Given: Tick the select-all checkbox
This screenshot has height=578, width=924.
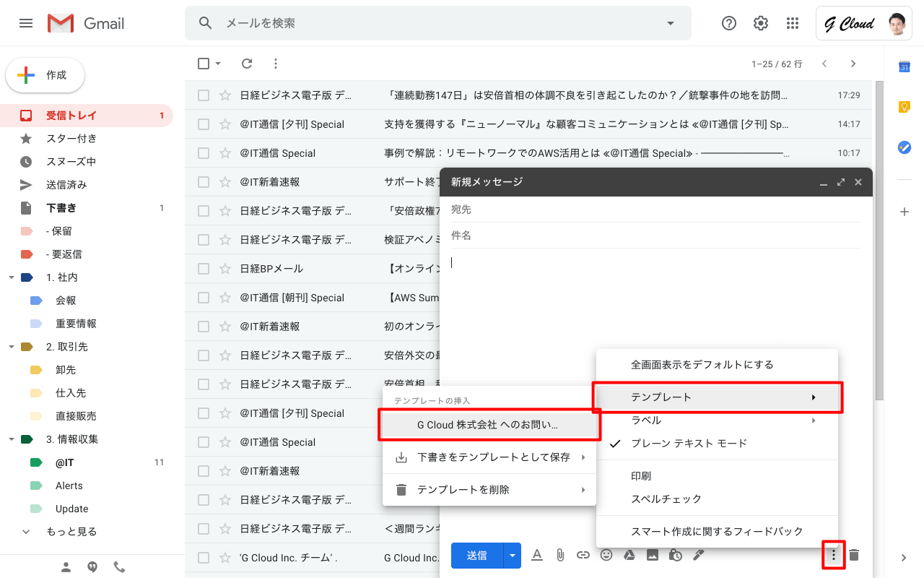Looking at the screenshot, I should point(204,64).
